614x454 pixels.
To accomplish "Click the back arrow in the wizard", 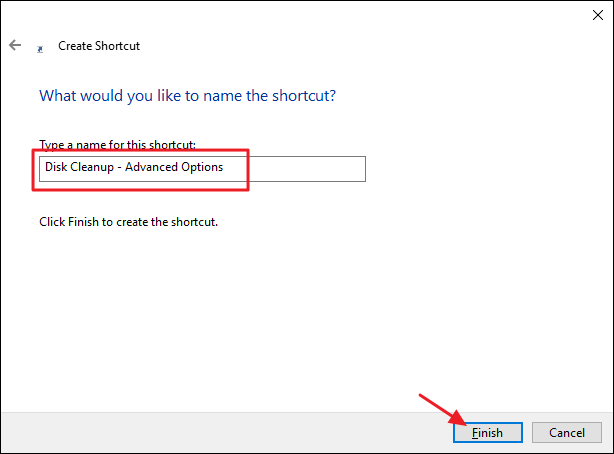I will point(15,45).
